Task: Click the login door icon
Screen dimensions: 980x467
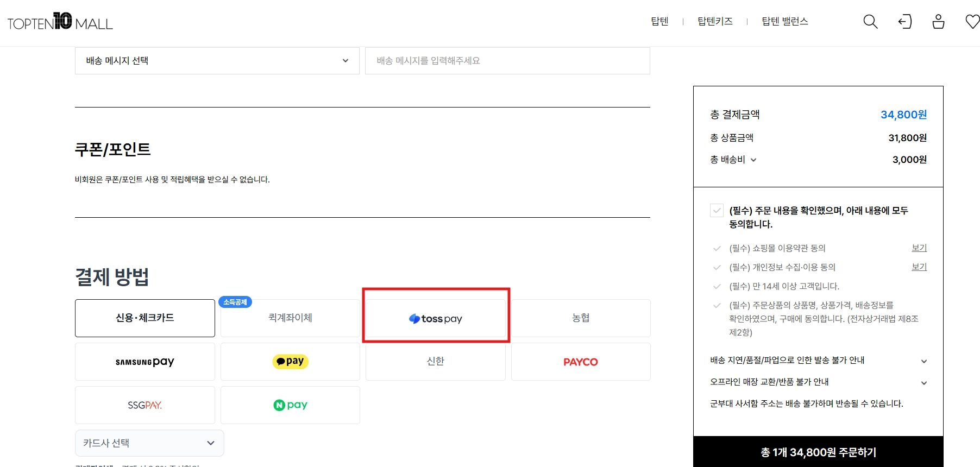Action: coord(904,22)
